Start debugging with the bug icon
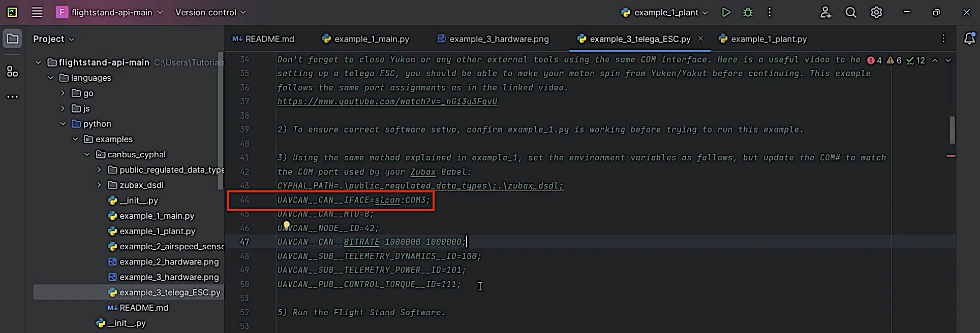Viewport: 980px width, 333px height. pyautogui.click(x=748, y=12)
